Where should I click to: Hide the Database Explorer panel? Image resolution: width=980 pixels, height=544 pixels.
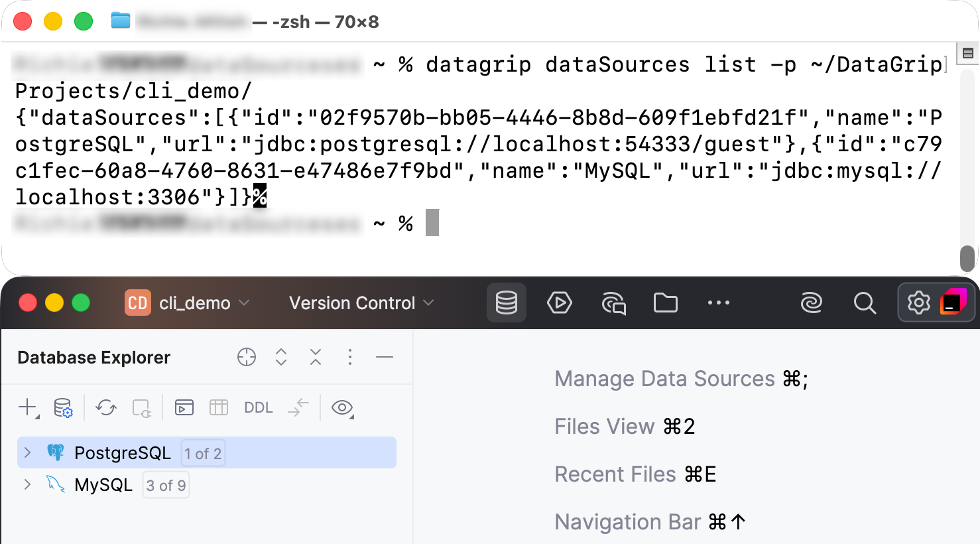385,358
